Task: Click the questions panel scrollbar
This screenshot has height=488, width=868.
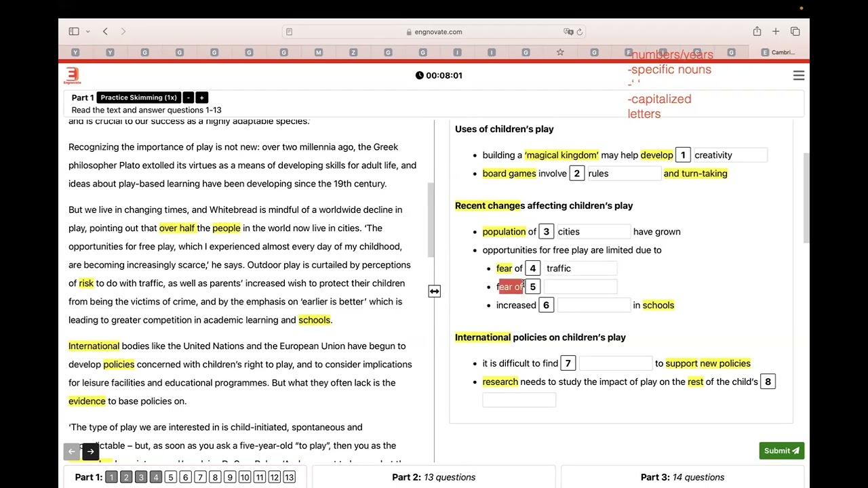Action: coord(806,198)
